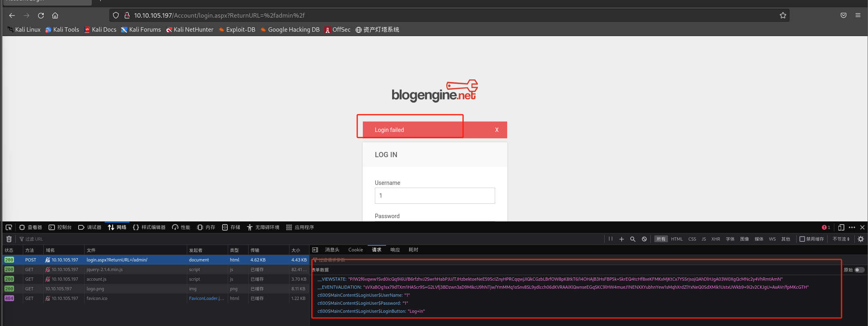Open the Kali Linux bookmark
Screen dimensions: 868x326
(x=24, y=30)
